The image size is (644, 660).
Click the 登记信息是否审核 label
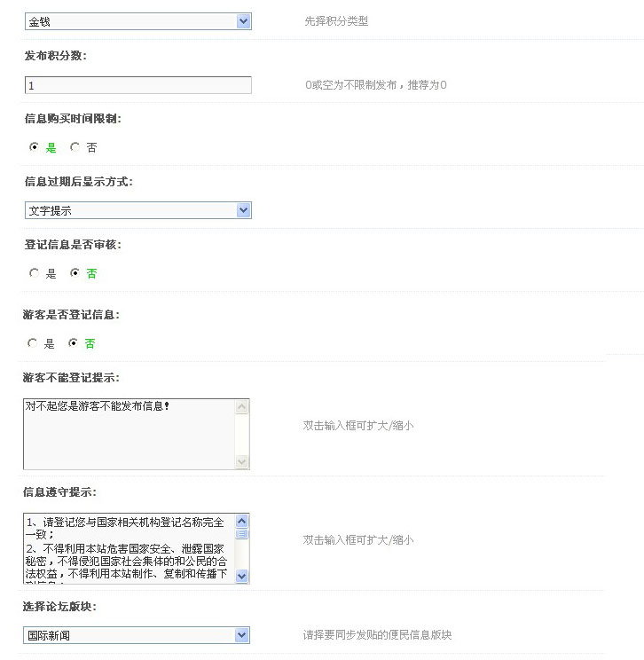pos(73,245)
